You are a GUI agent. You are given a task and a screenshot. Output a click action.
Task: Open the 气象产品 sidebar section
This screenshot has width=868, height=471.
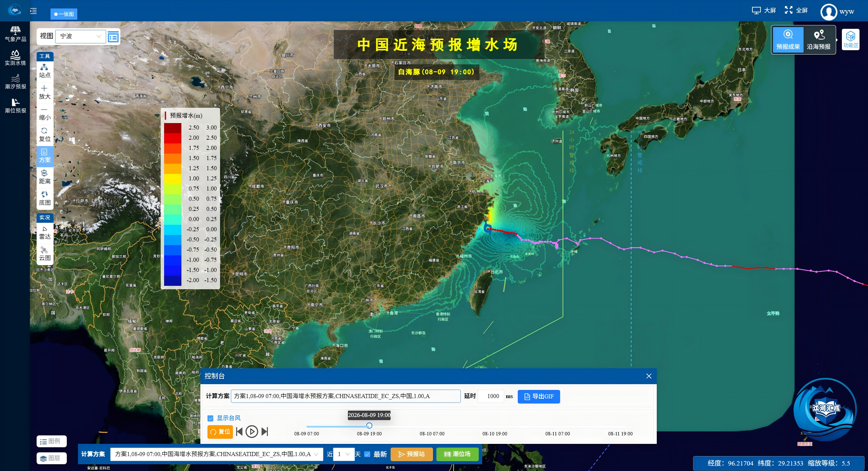(x=15, y=34)
